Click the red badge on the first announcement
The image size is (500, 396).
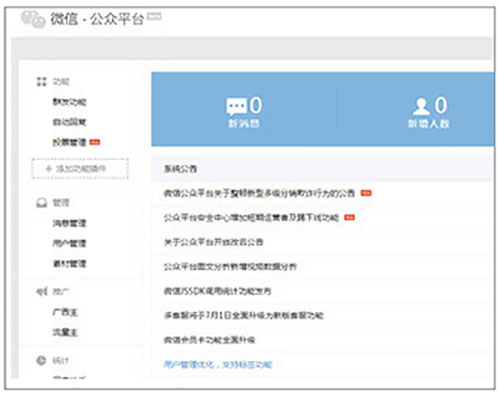[366, 193]
